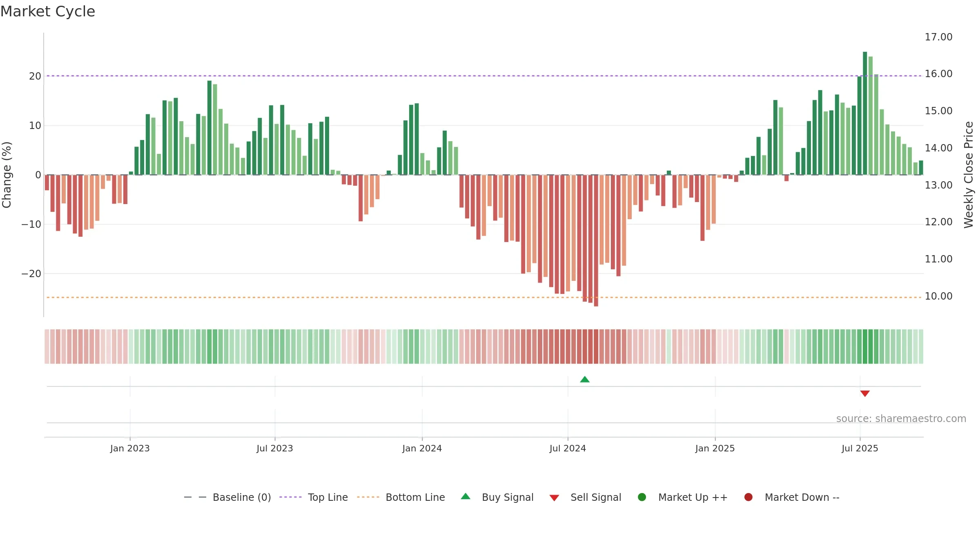Click the Jan 2023 axis label
Screen dimensions: 980x551
pyautogui.click(x=130, y=448)
